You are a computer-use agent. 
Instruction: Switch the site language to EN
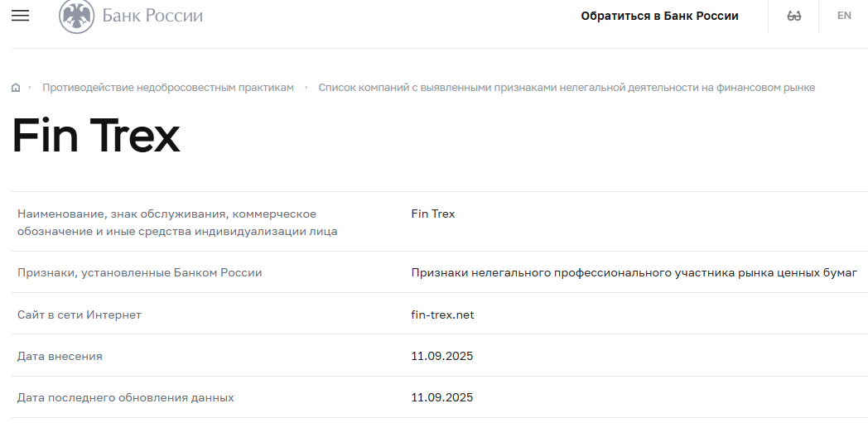point(844,16)
